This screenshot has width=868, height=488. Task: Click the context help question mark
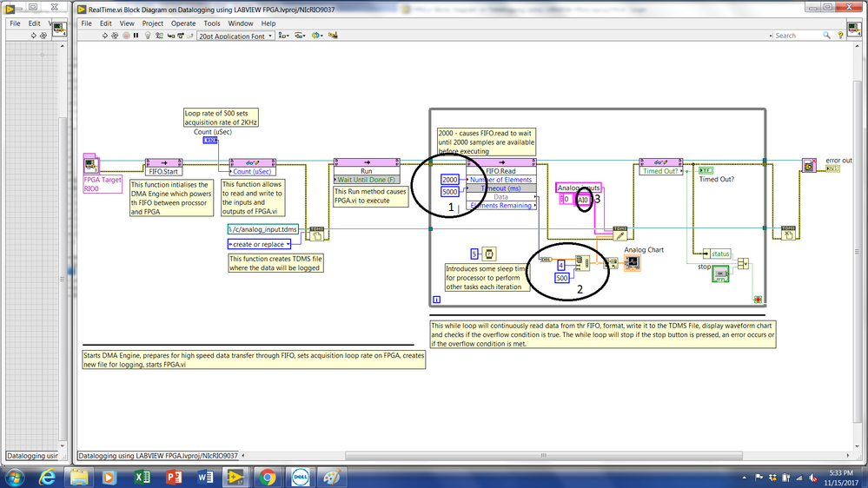840,36
